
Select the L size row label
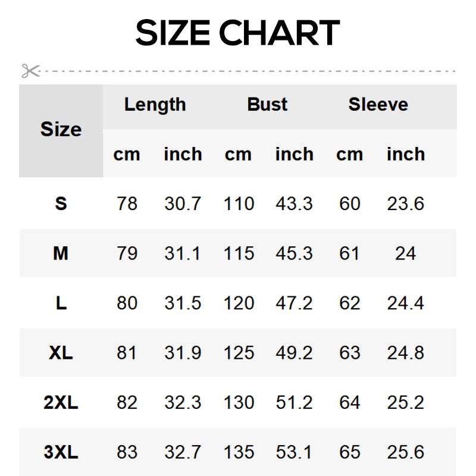click(61, 303)
